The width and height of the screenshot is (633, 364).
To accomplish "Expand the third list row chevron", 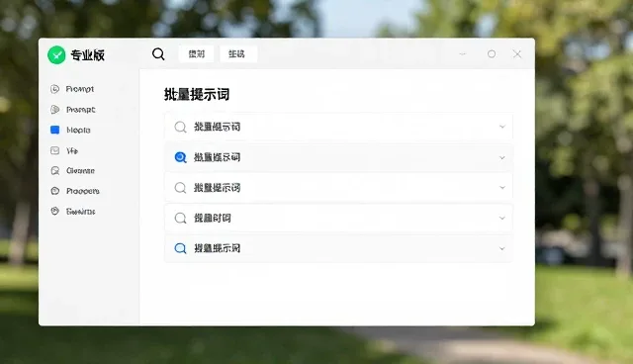I will tap(502, 188).
